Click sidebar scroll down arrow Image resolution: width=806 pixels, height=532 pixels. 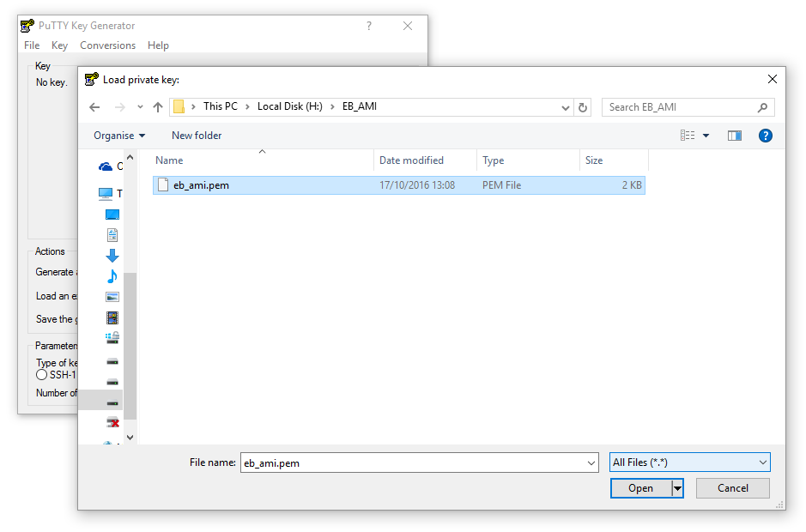pyautogui.click(x=130, y=438)
